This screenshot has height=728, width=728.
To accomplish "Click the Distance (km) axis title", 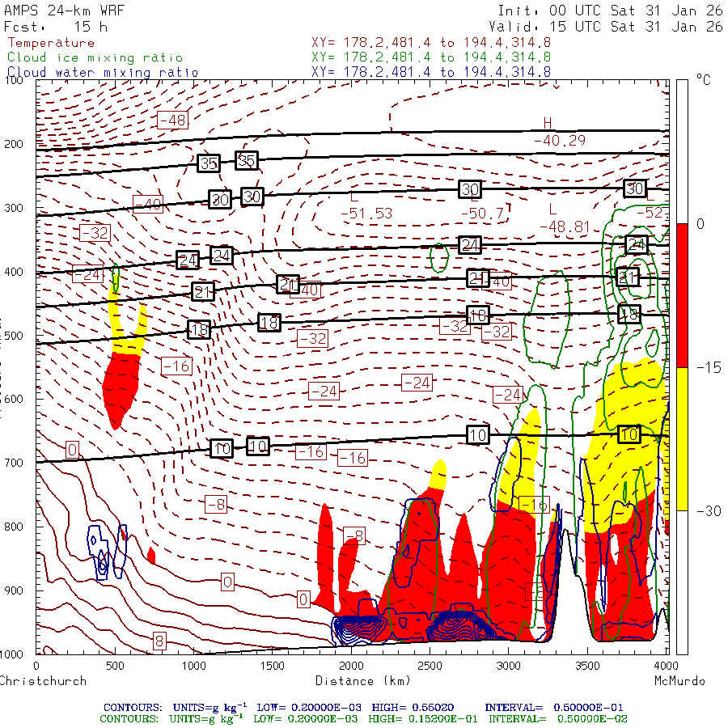I will click(x=363, y=681).
